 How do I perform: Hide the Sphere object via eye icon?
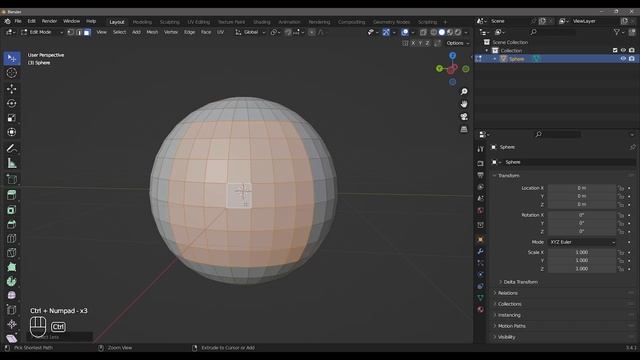click(x=623, y=59)
